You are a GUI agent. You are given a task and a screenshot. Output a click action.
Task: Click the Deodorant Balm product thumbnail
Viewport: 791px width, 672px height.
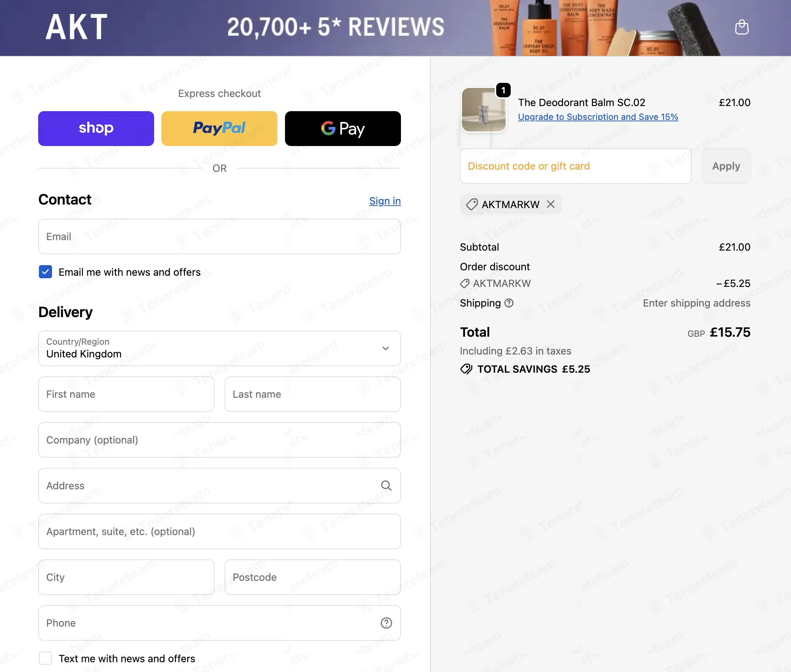pos(483,109)
